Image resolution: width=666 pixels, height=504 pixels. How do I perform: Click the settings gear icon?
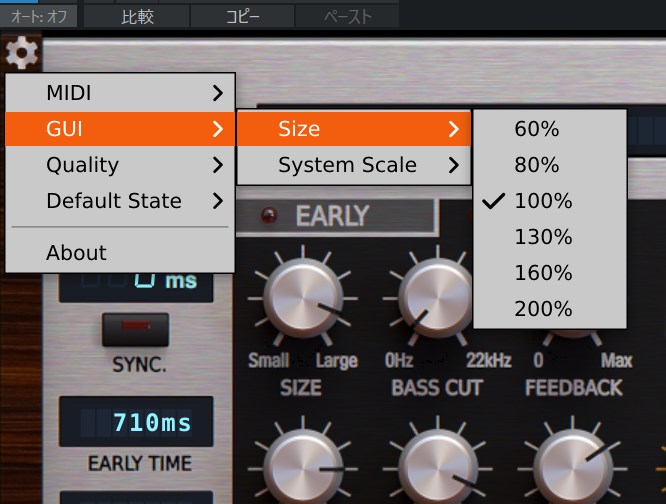22,51
